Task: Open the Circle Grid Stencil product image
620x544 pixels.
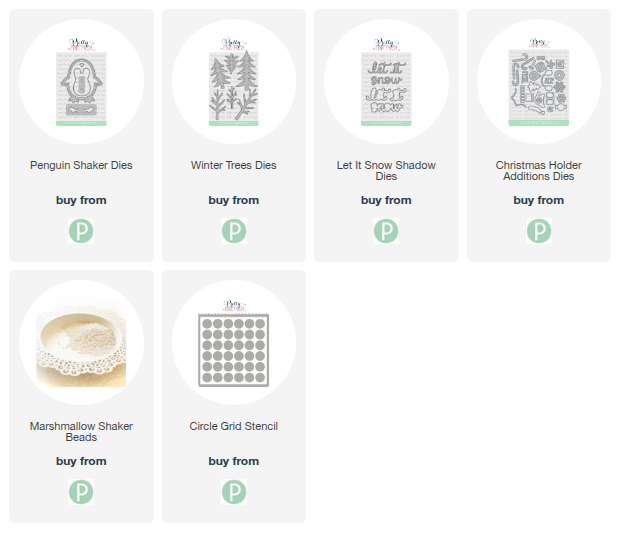Action: pos(234,343)
